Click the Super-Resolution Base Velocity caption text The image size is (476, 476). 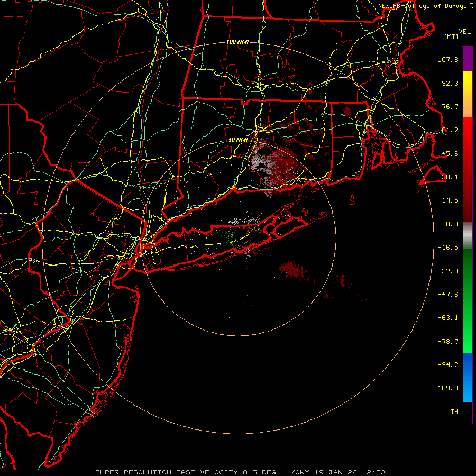(x=240, y=472)
